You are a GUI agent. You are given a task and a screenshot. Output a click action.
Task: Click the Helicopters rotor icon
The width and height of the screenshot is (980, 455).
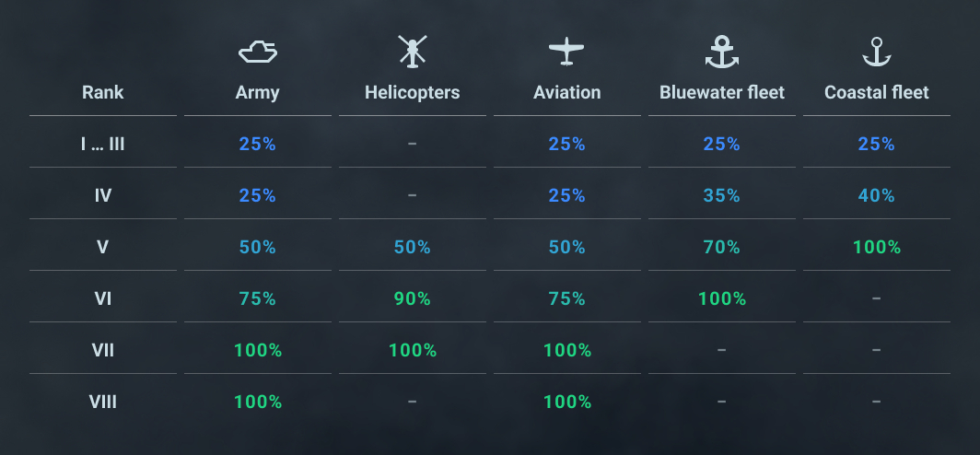tap(413, 52)
